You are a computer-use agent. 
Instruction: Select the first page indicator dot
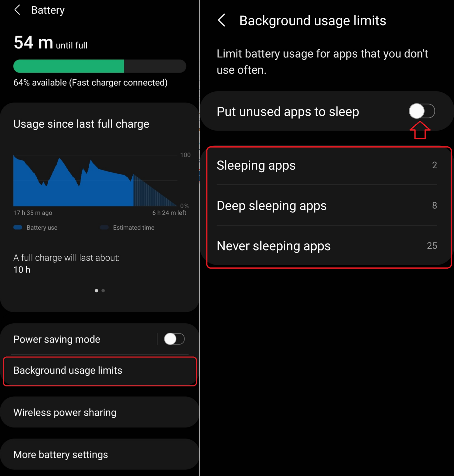96,291
